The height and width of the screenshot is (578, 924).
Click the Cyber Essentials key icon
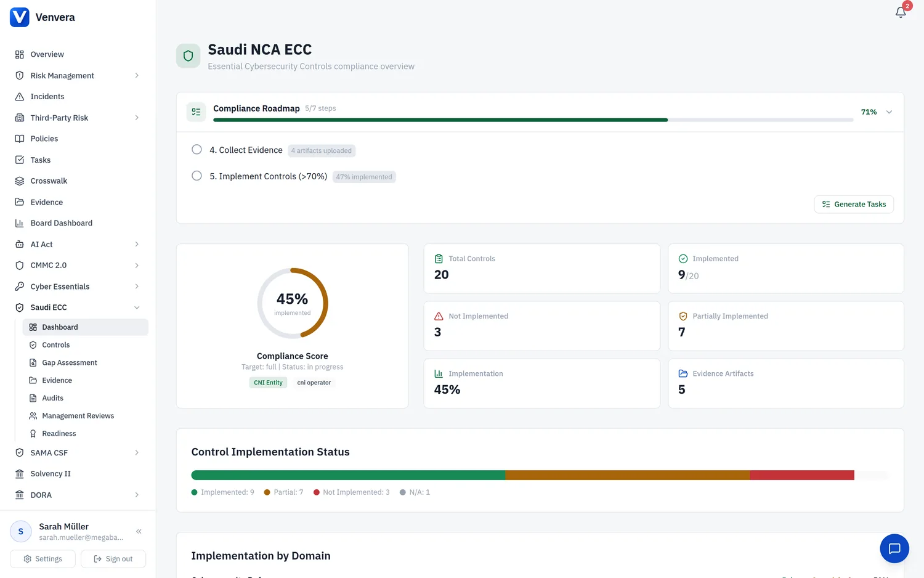[x=20, y=287]
